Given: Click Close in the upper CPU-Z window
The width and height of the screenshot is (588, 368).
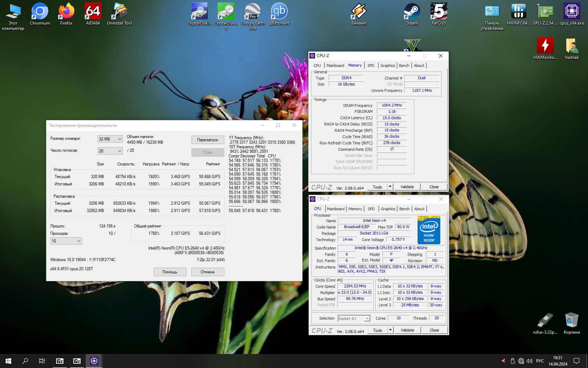Looking at the screenshot, I should (x=434, y=187).
